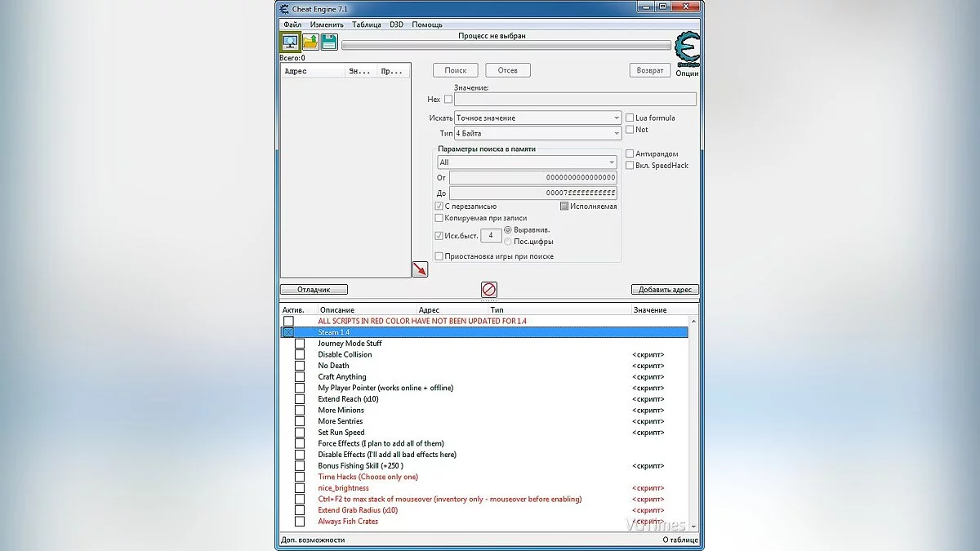Screen dimensions: 980x551
Task: Click the Добавить адрес button
Action: [x=665, y=290]
